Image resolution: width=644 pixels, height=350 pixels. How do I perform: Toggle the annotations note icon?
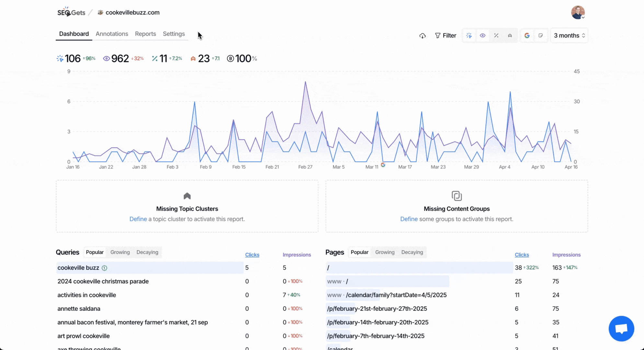click(x=541, y=36)
